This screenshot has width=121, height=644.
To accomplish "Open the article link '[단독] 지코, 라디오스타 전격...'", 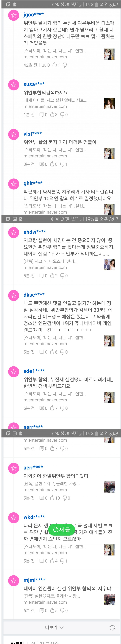I will tap(50, 261).
